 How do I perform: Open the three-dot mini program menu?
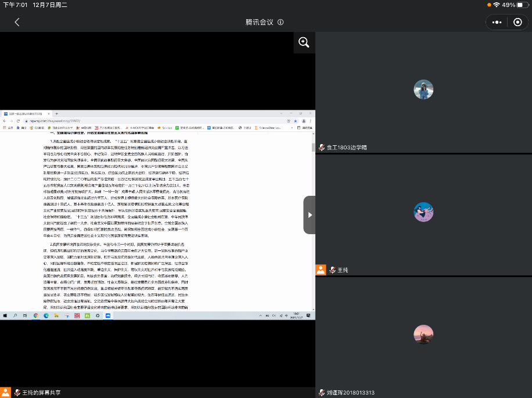[497, 22]
